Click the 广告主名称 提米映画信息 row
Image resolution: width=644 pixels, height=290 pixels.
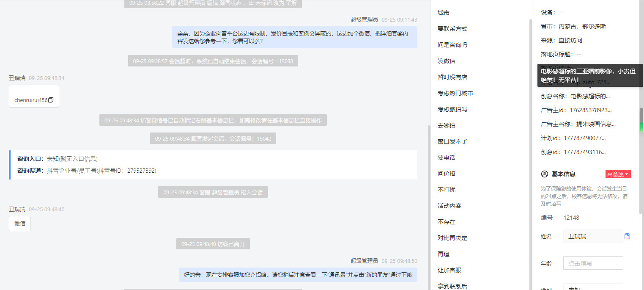(x=578, y=124)
